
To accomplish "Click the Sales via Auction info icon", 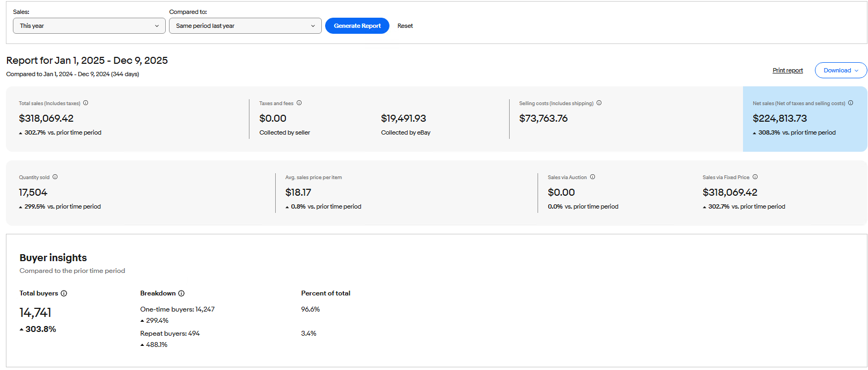I will [x=593, y=177].
